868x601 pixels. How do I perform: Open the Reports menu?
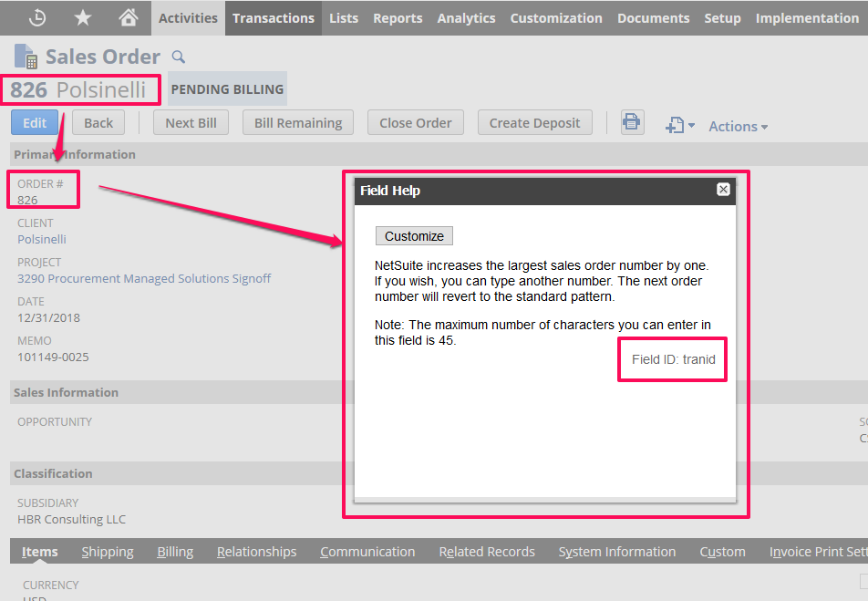398,17
